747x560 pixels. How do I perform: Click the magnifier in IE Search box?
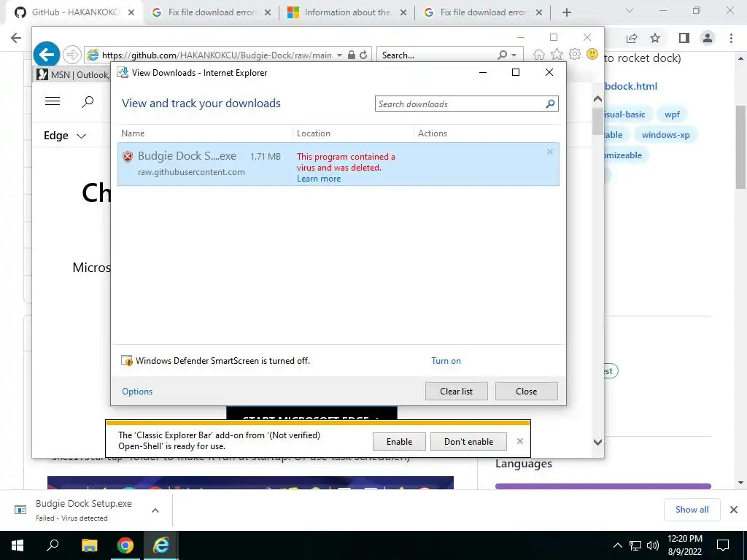(x=503, y=55)
